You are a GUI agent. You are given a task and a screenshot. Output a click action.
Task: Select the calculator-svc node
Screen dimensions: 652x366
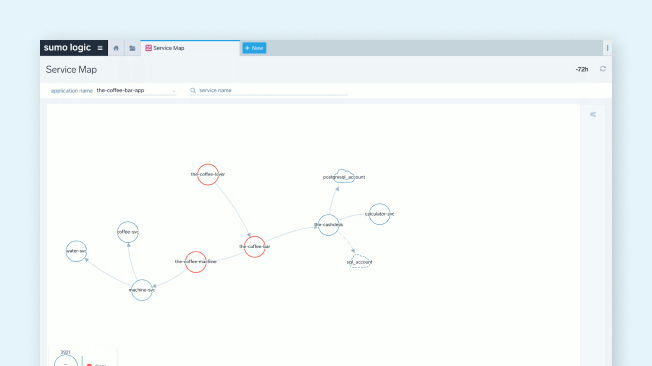click(379, 214)
